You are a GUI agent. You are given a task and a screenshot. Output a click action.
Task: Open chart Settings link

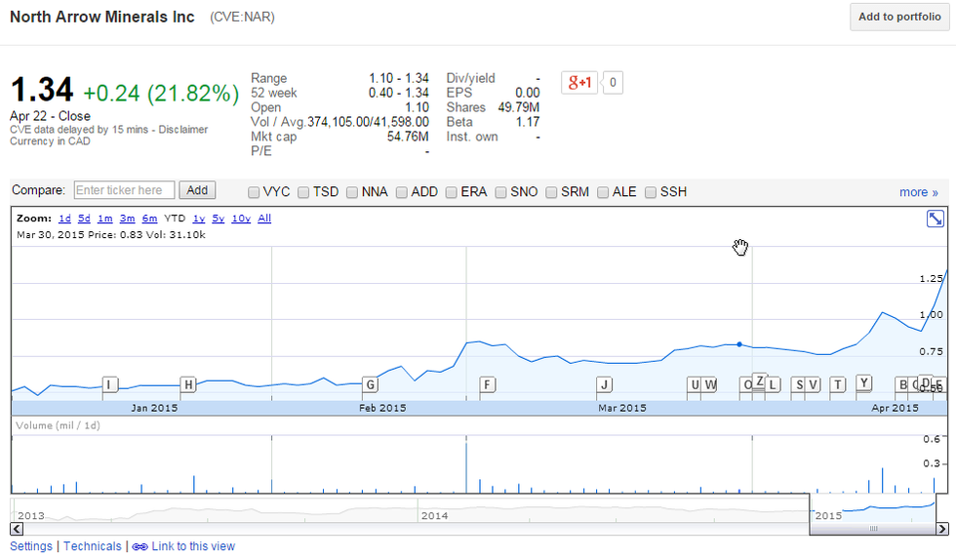[31, 547]
